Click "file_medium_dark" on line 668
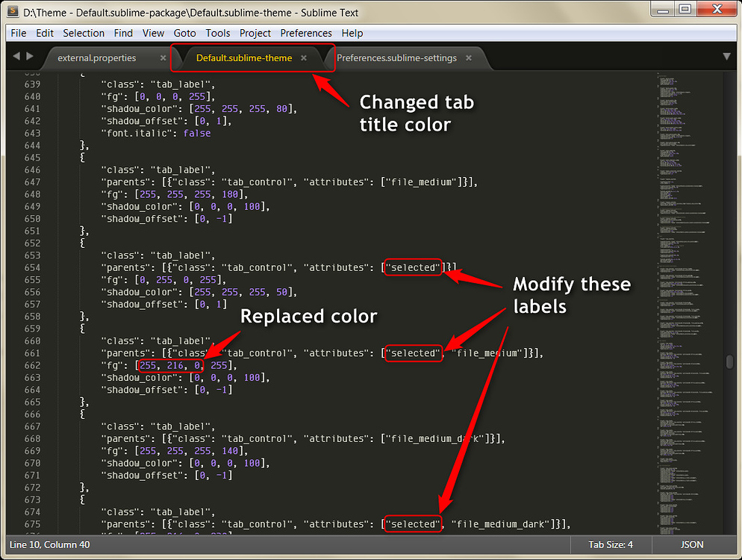Screen dimensions: 742x560 (x=436, y=439)
